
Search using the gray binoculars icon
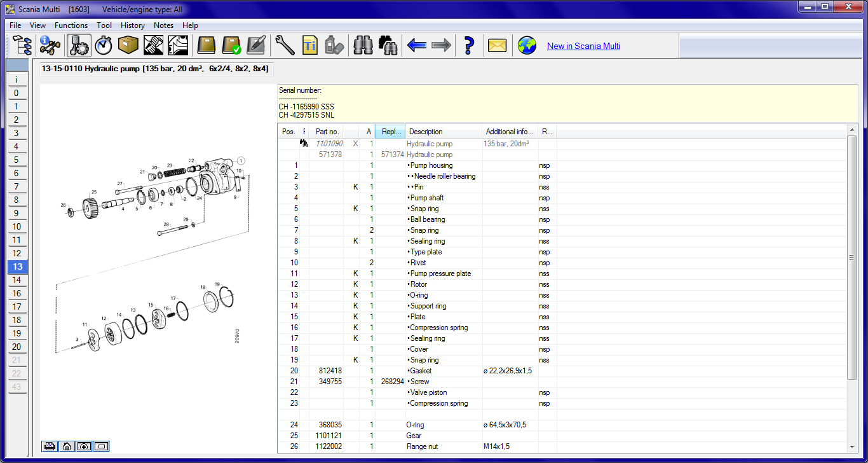point(363,46)
